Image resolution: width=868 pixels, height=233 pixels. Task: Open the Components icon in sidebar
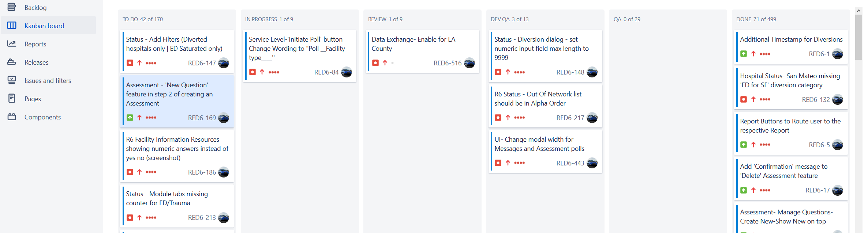[12, 117]
